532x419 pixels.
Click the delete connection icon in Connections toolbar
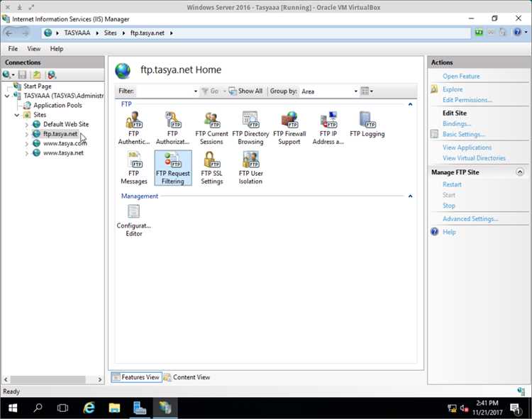coord(52,74)
